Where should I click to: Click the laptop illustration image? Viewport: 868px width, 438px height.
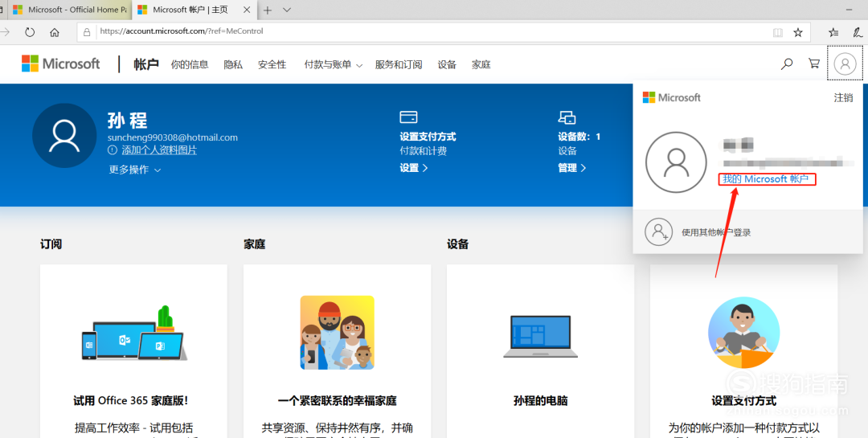point(540,337)
